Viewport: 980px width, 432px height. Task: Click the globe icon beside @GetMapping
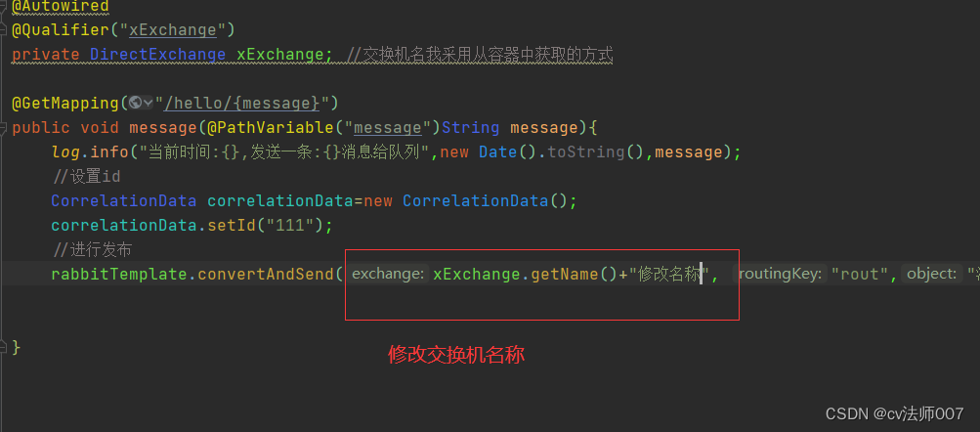click(135, 102)
